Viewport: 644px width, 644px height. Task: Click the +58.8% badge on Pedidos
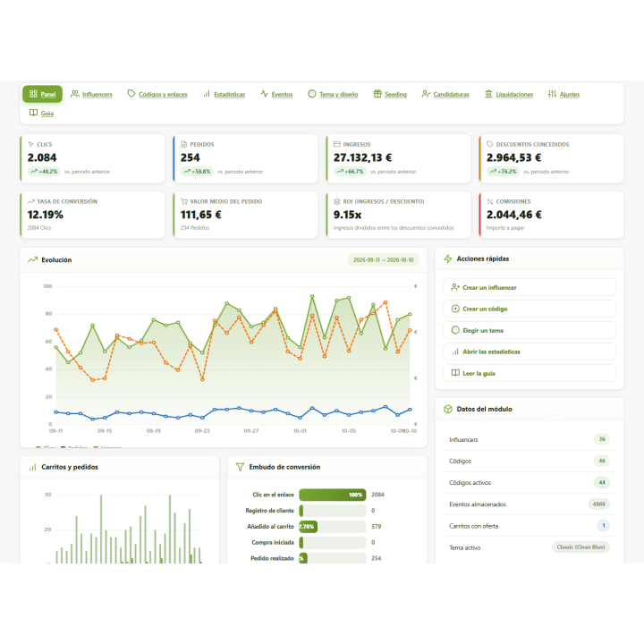tap(197, 171)
